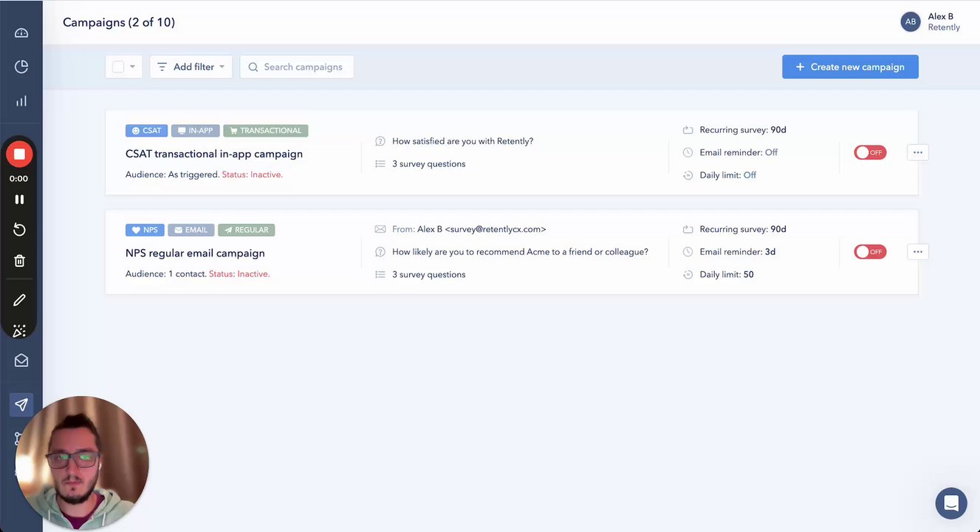Click Create new campaign button

click(x=850, y=67)
